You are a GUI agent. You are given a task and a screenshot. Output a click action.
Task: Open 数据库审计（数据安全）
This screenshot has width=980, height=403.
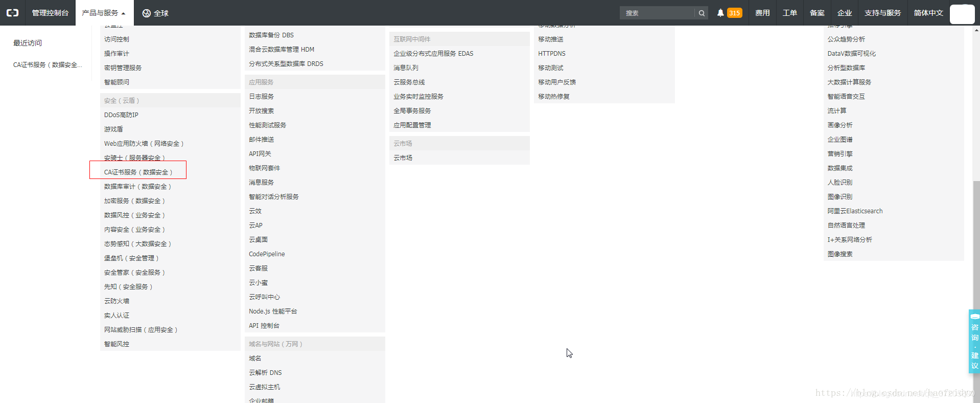[137, 187]
